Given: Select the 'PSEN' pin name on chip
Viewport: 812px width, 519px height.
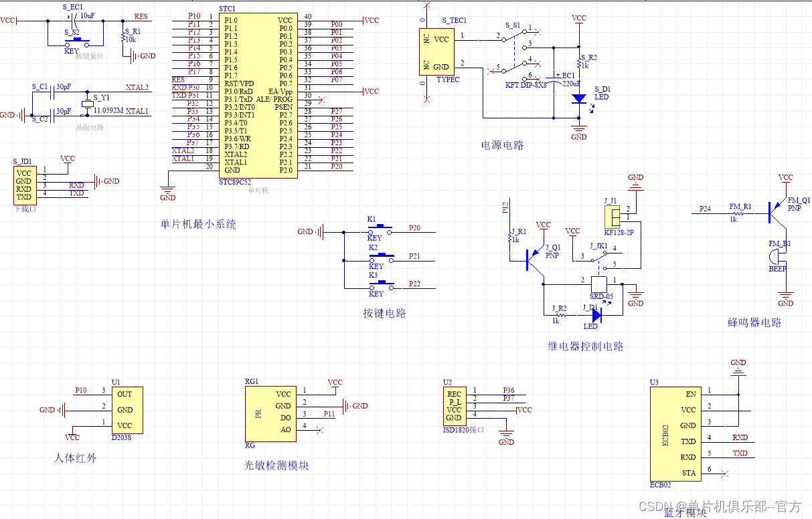Looking at the screenshot, I should tap(284, 107).
